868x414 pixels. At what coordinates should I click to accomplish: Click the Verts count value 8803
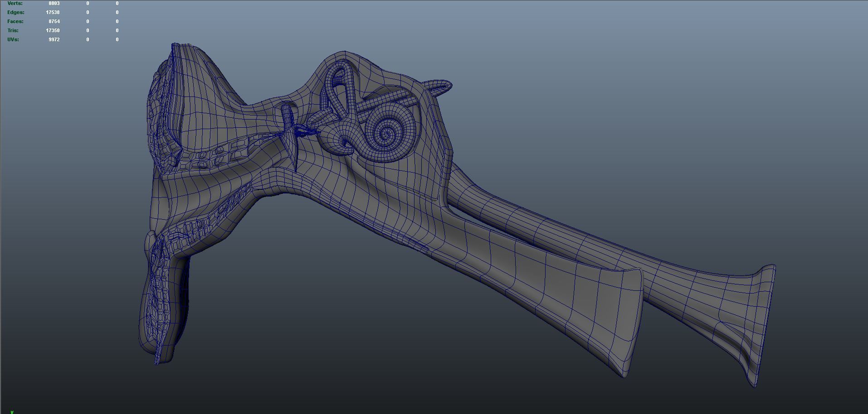tap(54, 3)
